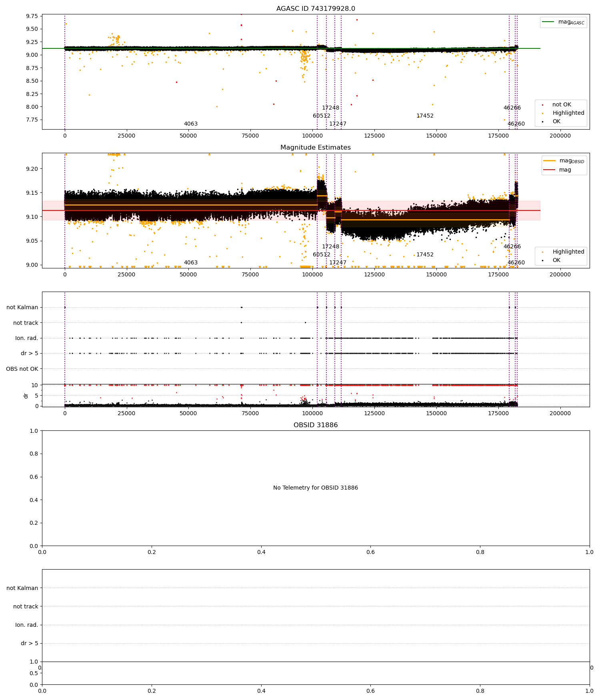Select OBSID label 4063 in the top plot
600x700 pixels.
(191, 124)
